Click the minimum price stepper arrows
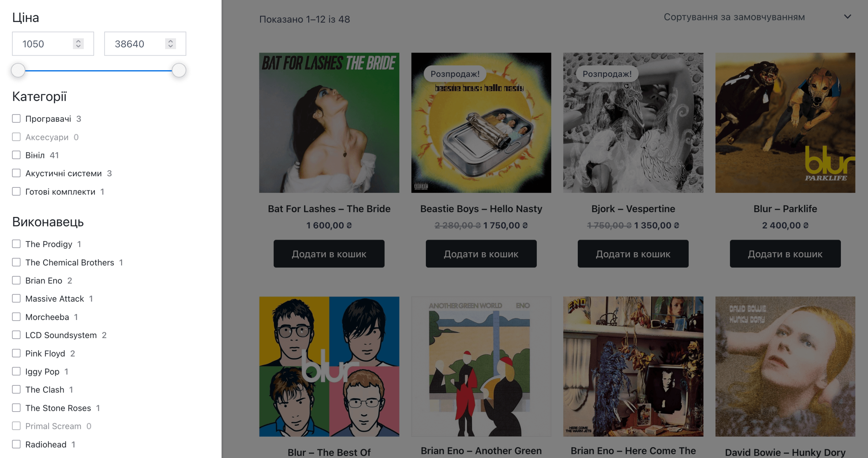Image resolution: width=868 pixels, height=458 pixels. 78,44
